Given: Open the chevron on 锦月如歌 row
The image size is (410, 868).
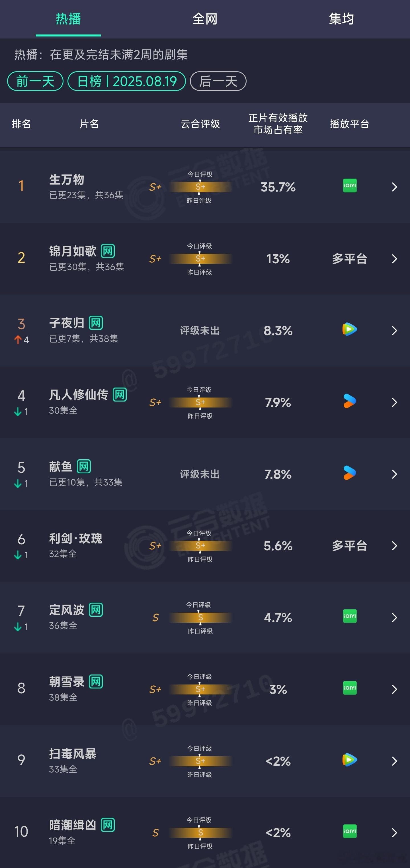Looking at the screenshot, I should (x=395, y=259).
